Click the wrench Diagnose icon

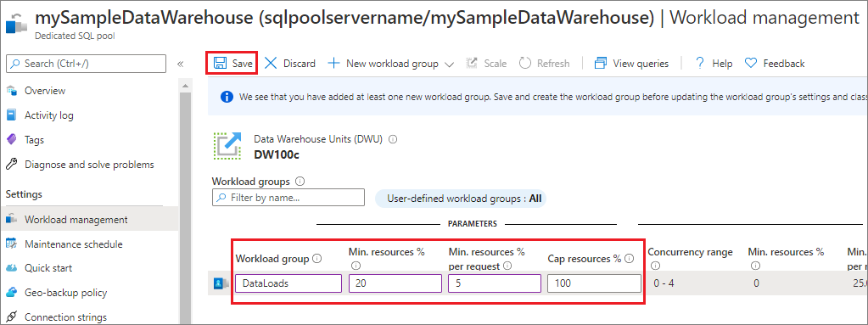point(12,165)
